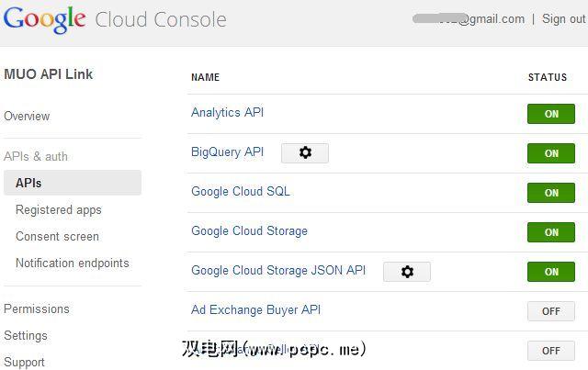Open the Permissions page
This screenshot has height=370, width=588.
click(x=37, y=308)
